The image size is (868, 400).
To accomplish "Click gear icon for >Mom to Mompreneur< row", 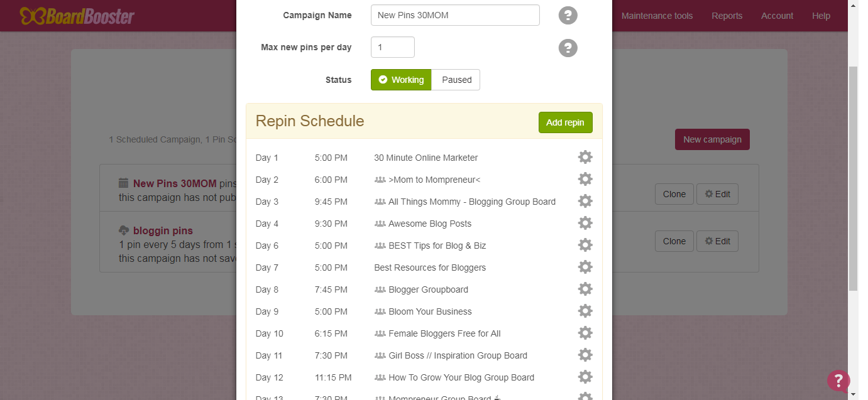I will (x=585, y=179).
